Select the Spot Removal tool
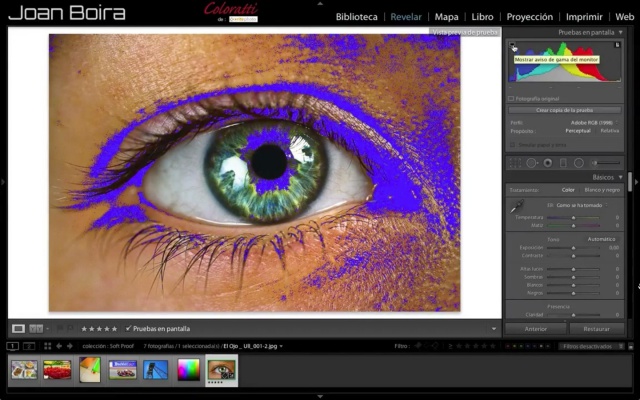 (531, 163)
